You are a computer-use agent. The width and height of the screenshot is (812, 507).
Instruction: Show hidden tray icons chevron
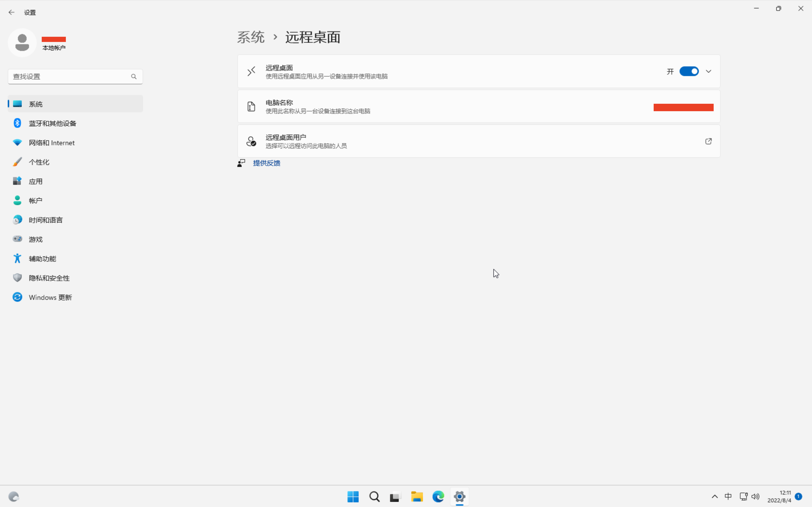click(714, 497)
